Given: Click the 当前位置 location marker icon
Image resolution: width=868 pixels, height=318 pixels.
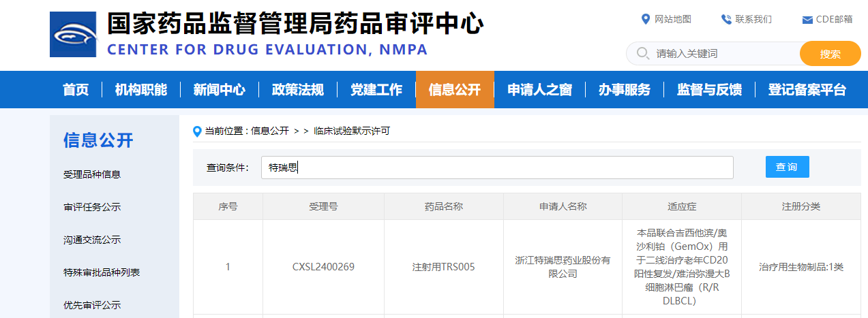Looking at the screenshot, I should (x=198, y=131).
